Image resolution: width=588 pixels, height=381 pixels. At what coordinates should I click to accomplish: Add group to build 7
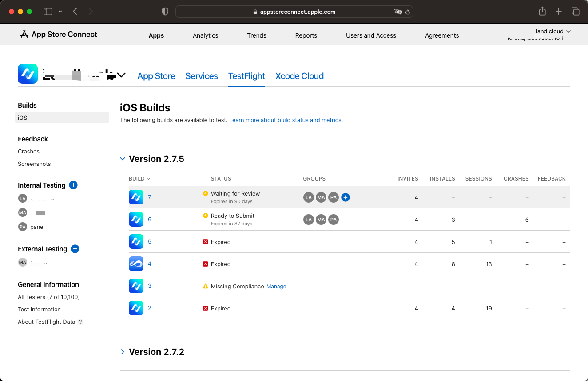click(x=346, y=197)
